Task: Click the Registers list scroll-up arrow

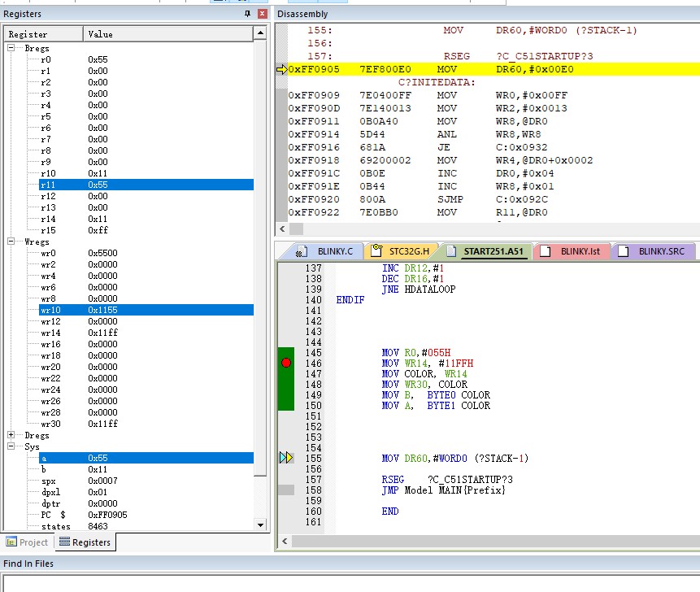Action: pos(260,33)
